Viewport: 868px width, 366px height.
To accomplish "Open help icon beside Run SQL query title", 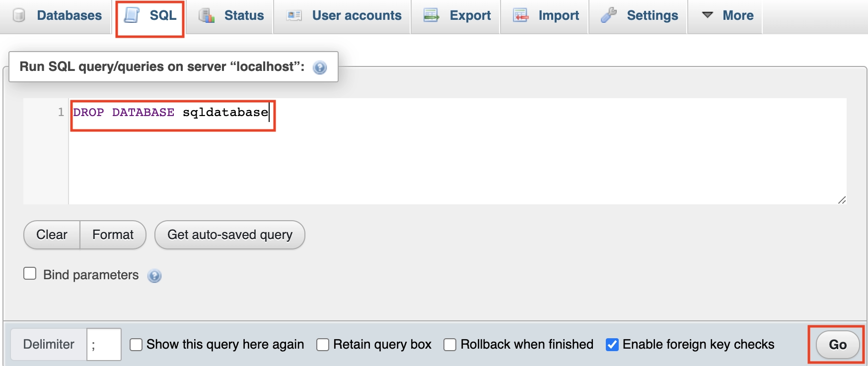I will coord(320,67).
